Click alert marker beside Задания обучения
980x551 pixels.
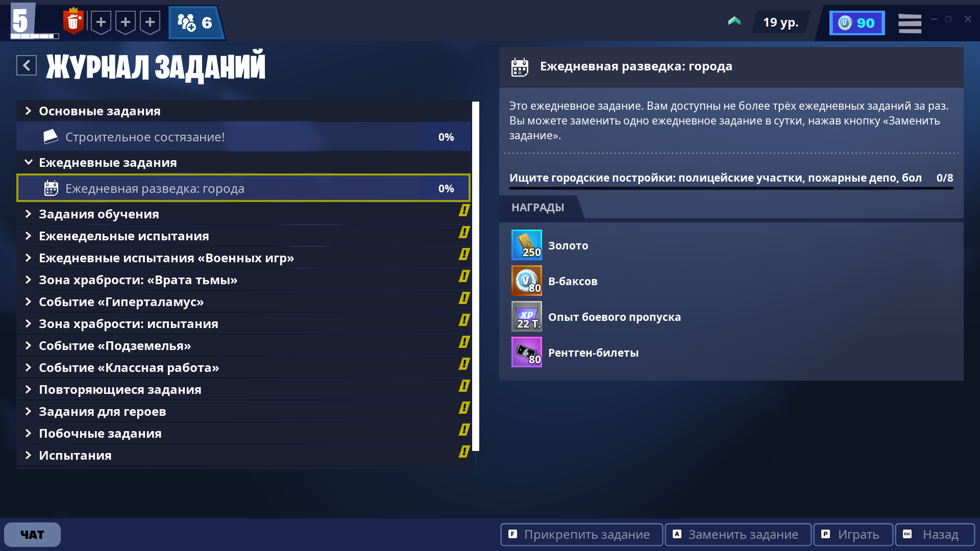(x=464, y=210)
